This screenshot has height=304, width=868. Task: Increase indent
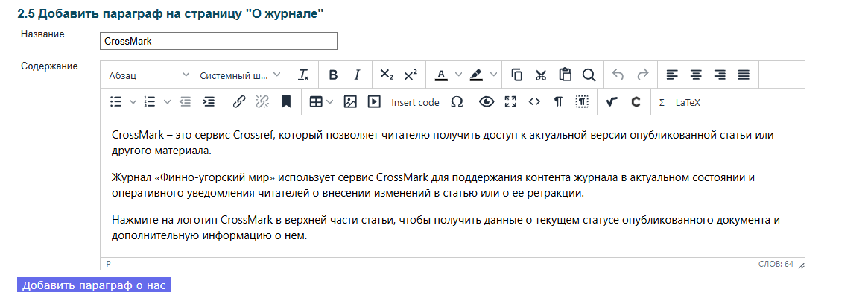pyautogui.click(x=209, y=102)
